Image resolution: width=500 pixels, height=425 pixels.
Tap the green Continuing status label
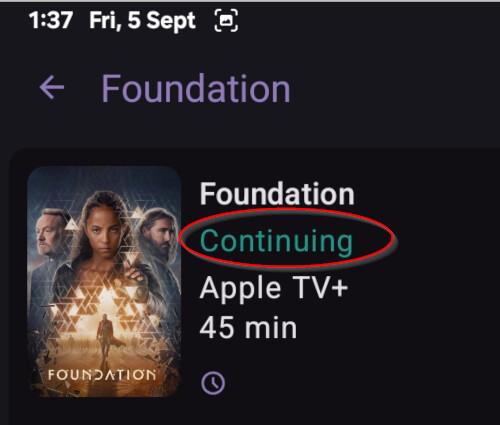276,241
